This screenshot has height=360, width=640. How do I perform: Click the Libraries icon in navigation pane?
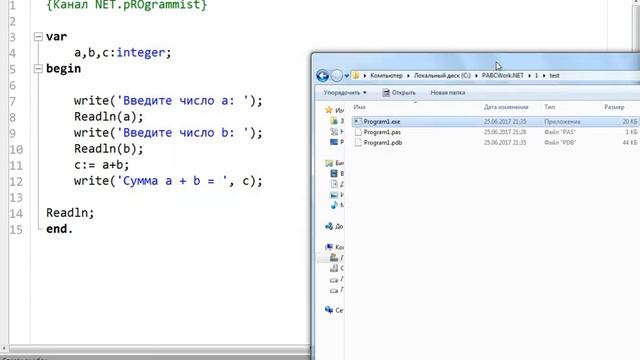(329, 163)
